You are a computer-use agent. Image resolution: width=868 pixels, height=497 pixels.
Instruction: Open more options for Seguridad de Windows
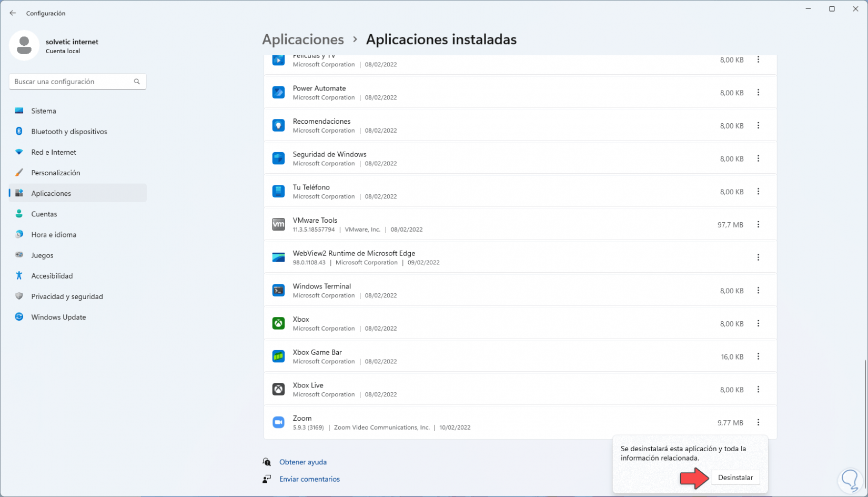click(758, 158)
